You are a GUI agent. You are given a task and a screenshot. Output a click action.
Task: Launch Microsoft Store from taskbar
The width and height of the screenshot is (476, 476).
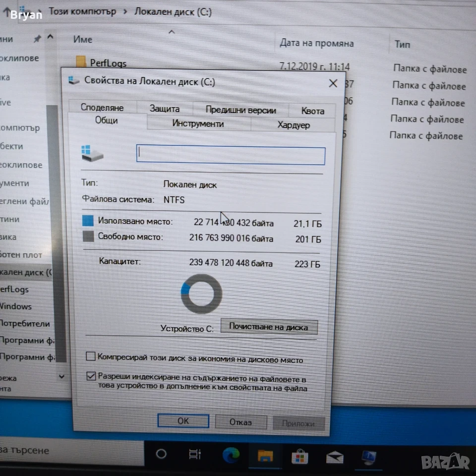point(299,457)
